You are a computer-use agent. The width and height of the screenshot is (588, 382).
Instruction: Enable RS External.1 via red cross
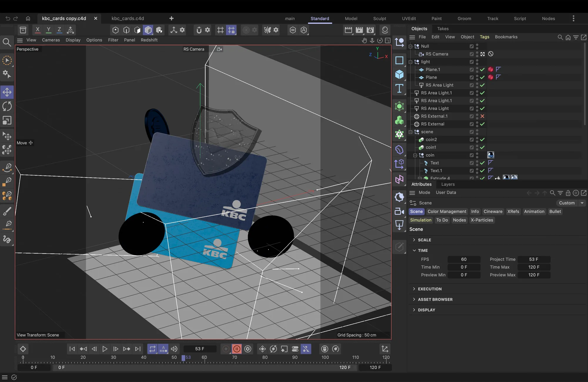482,116
